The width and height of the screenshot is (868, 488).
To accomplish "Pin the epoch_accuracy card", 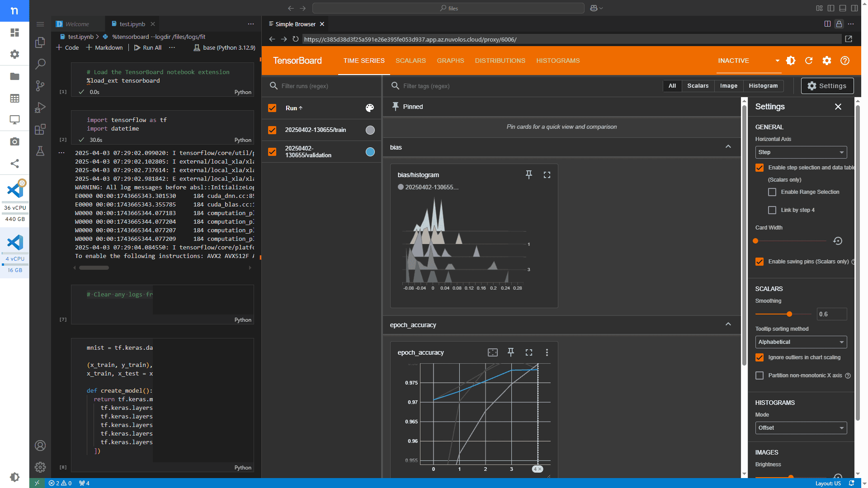I will (511, 352).
